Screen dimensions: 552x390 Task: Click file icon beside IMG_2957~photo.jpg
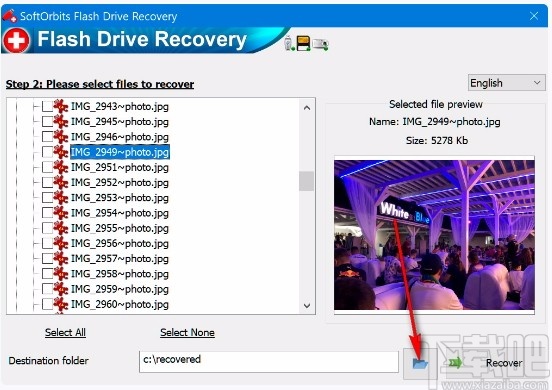[61, 258]
